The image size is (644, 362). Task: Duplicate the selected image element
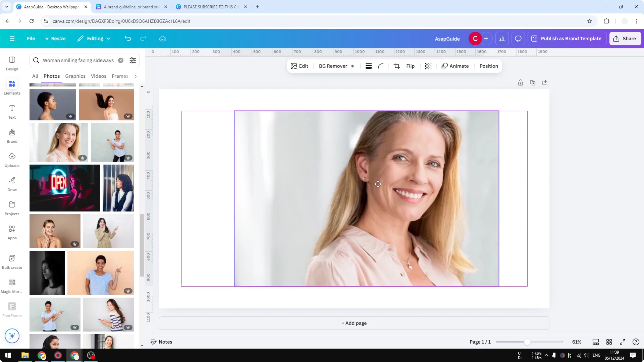533,82
